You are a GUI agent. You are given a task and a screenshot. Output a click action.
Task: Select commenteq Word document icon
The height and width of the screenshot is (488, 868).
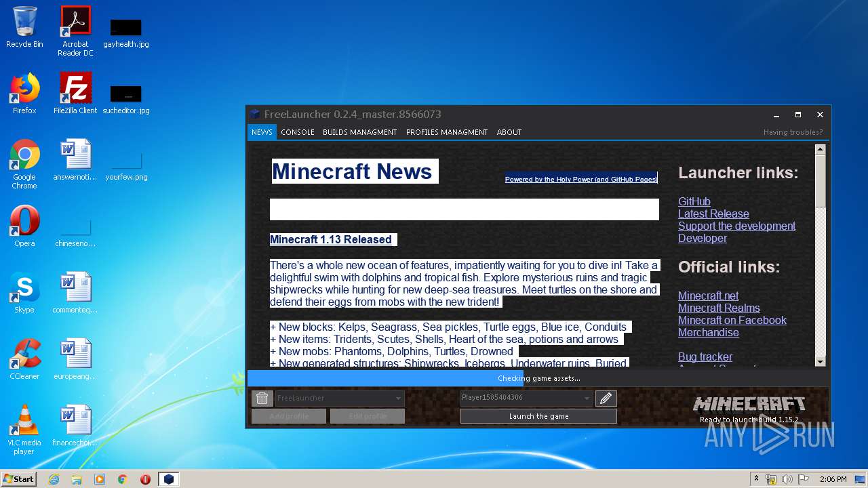coord(75,293)
